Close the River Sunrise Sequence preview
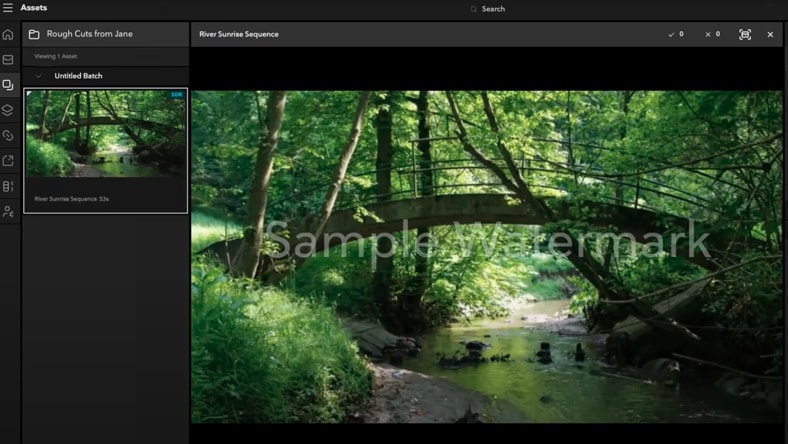788x444 pixels. pos(770,34)
